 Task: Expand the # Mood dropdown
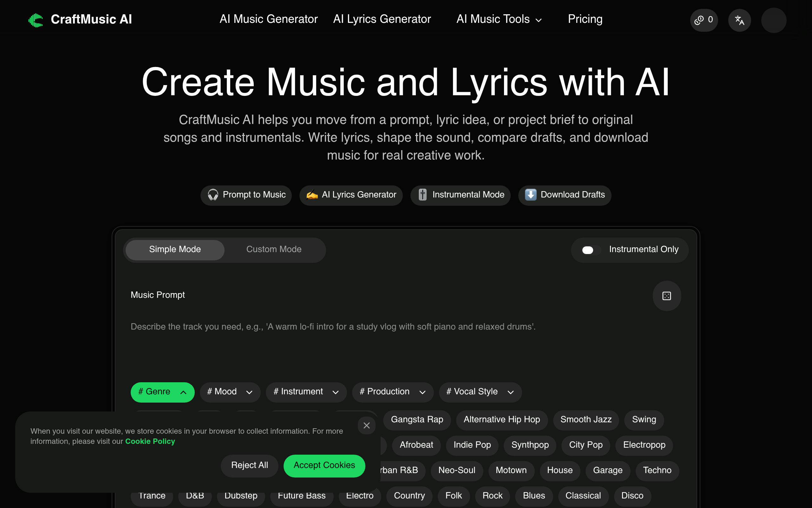[230, 392]
